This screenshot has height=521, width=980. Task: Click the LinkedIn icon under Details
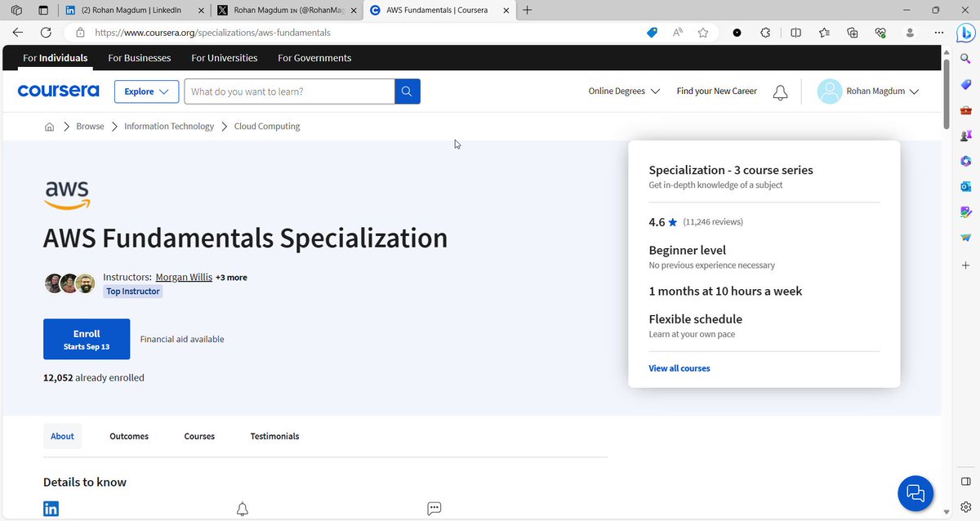pyautogui.click(x=51, y=509)
